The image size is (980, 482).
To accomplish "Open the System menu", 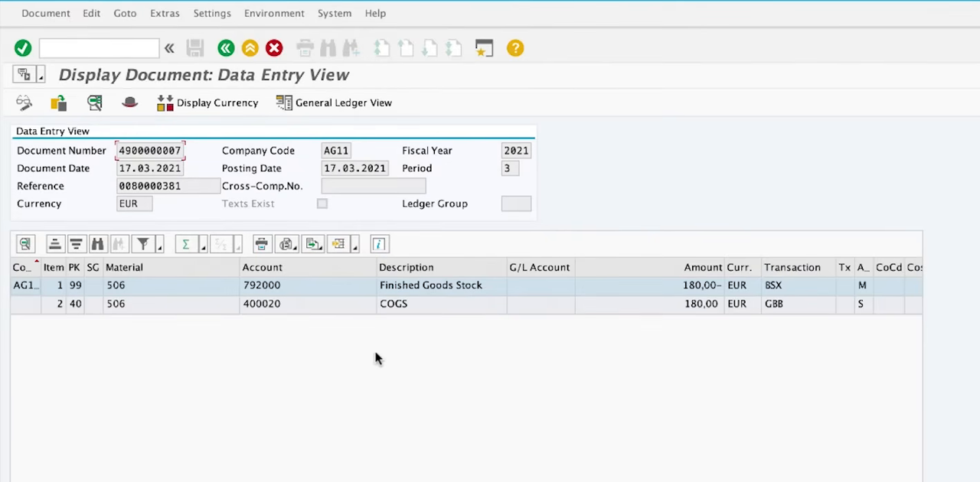I will (x=335, y=13).
